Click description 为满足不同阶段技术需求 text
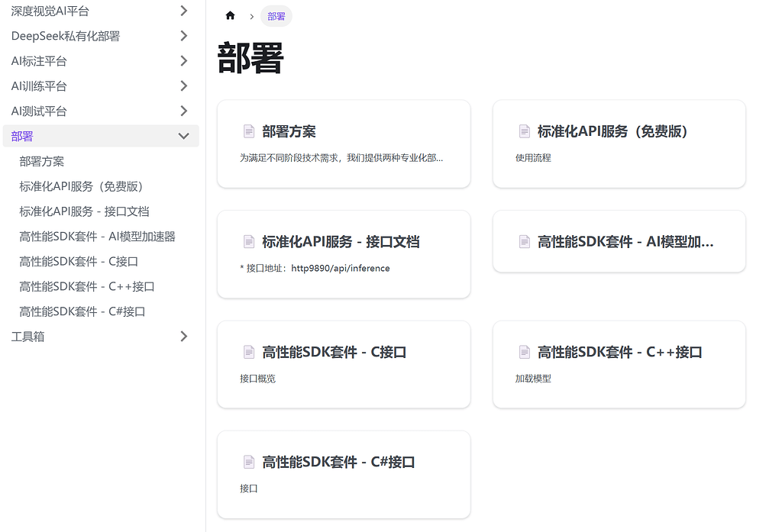Viewport: 782px width, 532px height. click(341, 157)
